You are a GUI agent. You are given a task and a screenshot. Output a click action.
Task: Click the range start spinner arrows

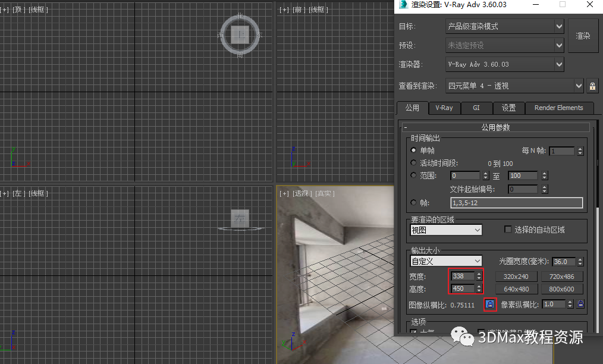[486, 175]
